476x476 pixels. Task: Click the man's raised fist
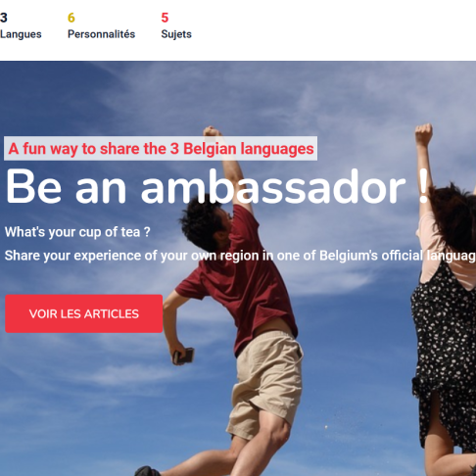tap(212, 131)
